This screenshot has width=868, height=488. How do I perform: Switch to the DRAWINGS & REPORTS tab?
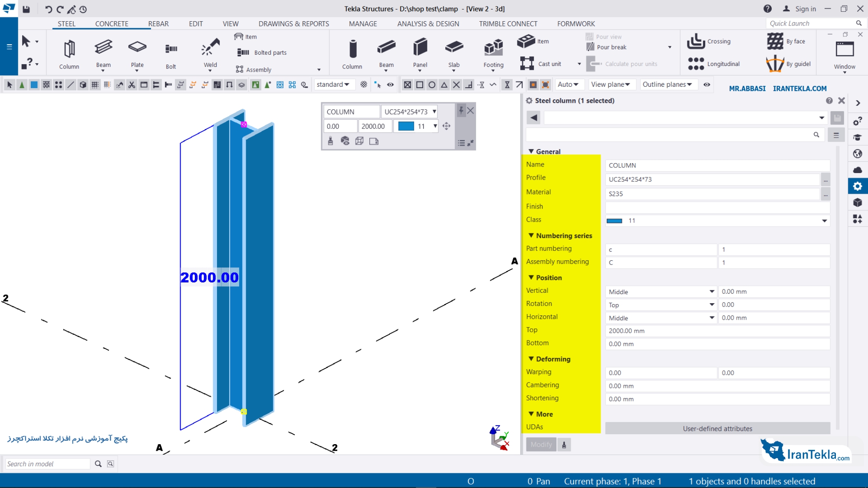tap(294, 24)
